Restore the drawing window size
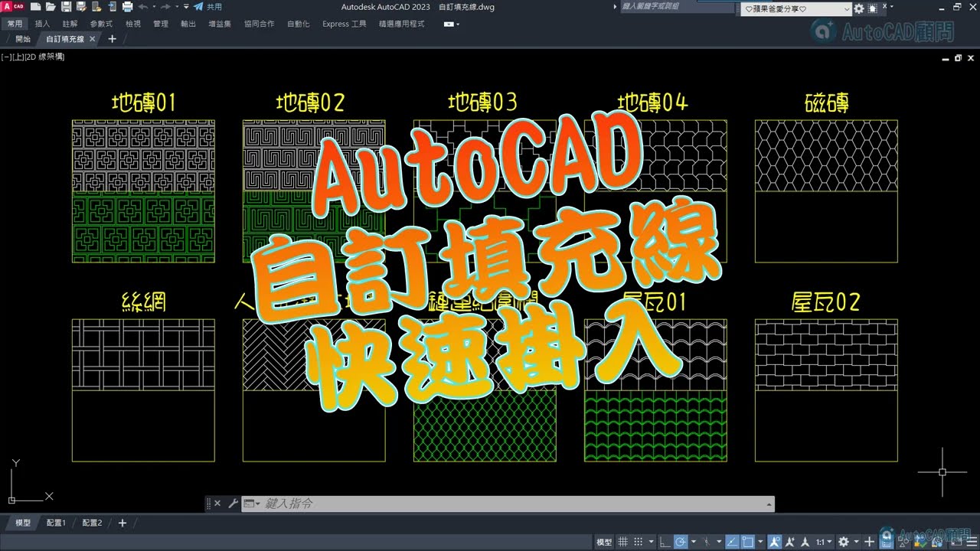The image size is (980, 551). [x=958, y=57]
